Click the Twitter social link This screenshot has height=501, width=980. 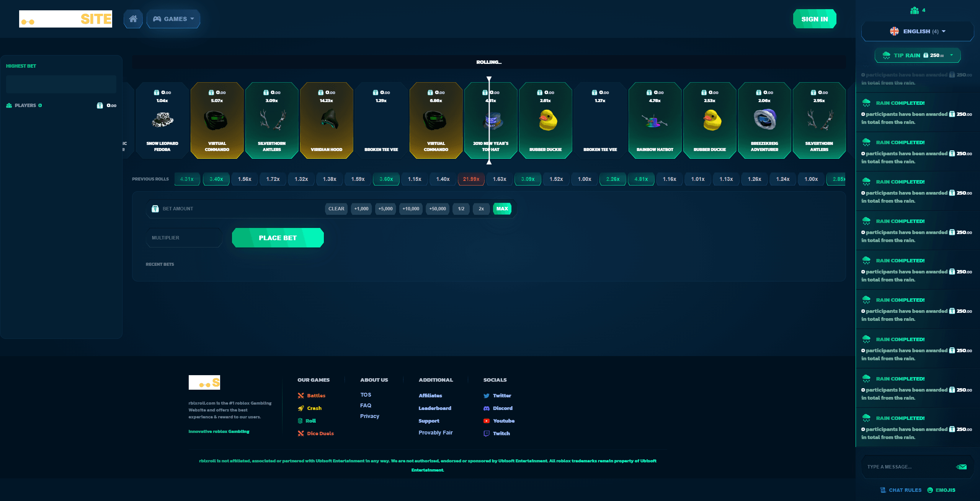click(x=501, y=395)
